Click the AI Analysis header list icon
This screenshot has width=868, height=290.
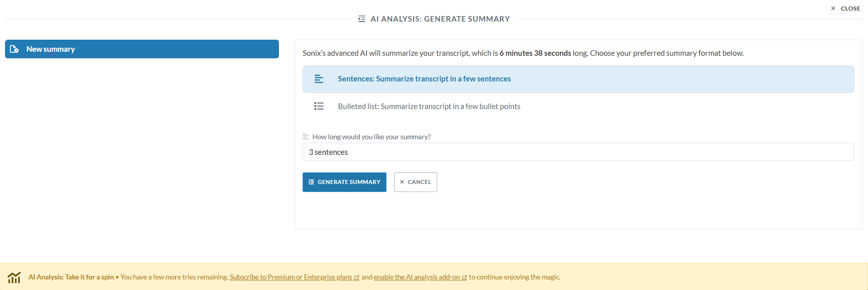tap(361, 19)
